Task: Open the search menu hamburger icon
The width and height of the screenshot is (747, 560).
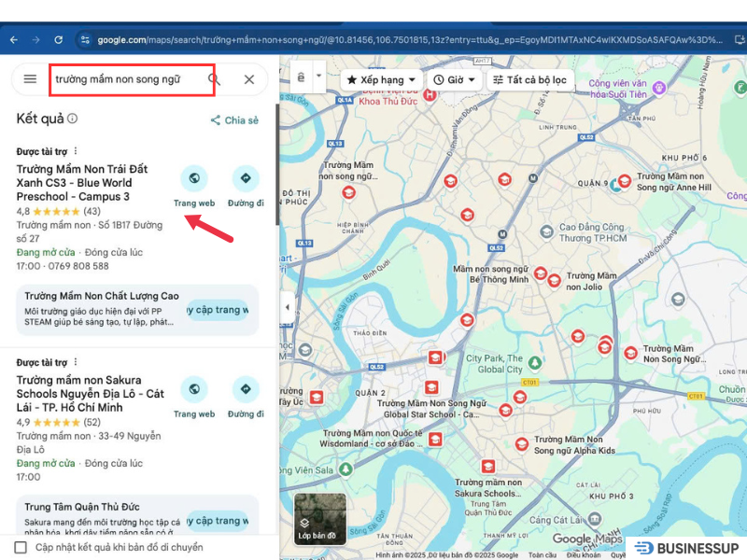Action: tap(31, 79)
